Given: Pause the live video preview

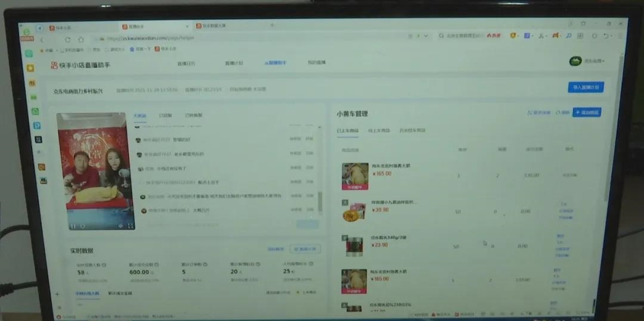Looking at the screenshot, I should 73,226.
